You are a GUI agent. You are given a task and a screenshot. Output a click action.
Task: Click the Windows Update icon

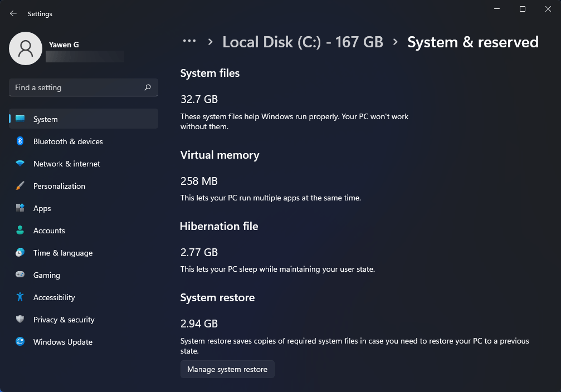click(21, 342)
